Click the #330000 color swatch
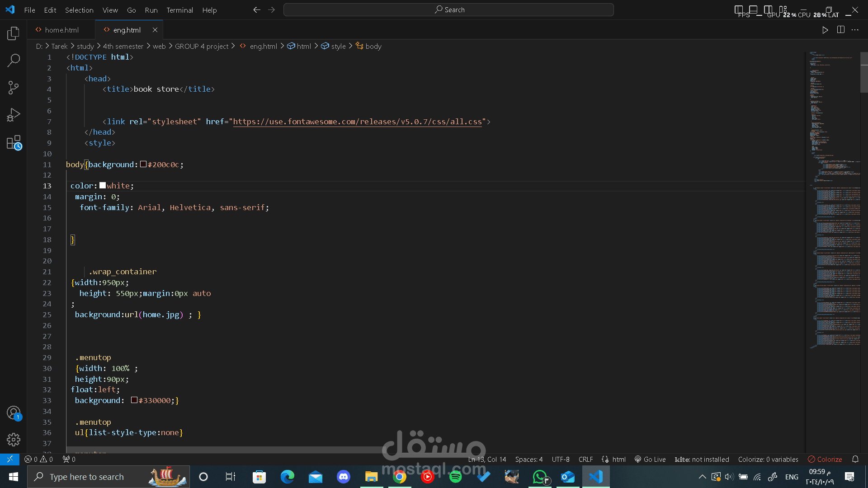 pyautogui.click(x=134, y=400)
